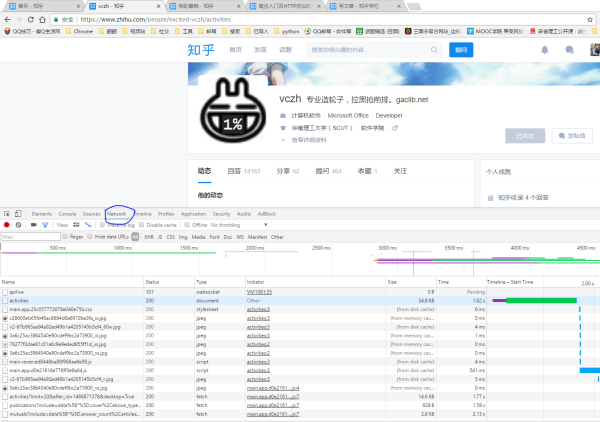Viewport: 600px width, 422px height.
Task: Click the Filter text input field
Action: click(30, 237)
